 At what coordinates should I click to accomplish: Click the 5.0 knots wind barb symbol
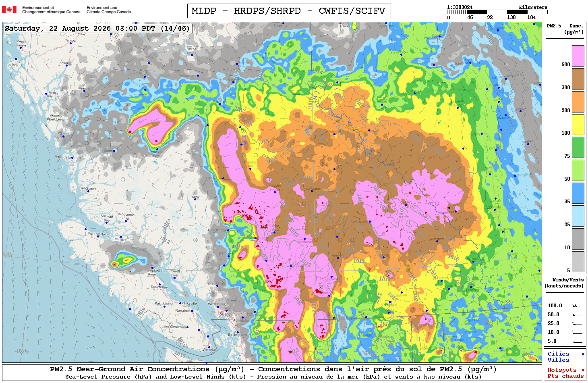pyautogui.click(x=577, y=341)
